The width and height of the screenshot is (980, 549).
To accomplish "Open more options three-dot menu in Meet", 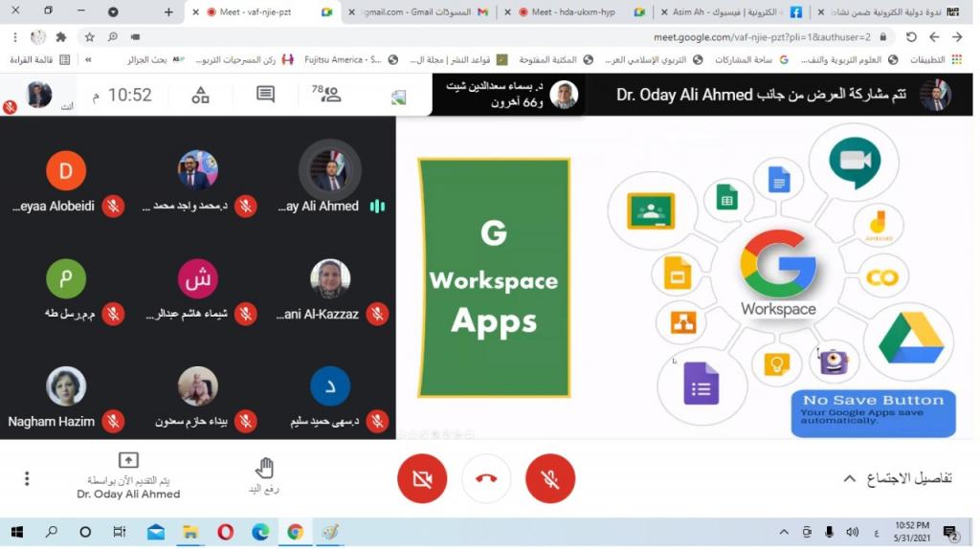I will (x=27, y=478).
